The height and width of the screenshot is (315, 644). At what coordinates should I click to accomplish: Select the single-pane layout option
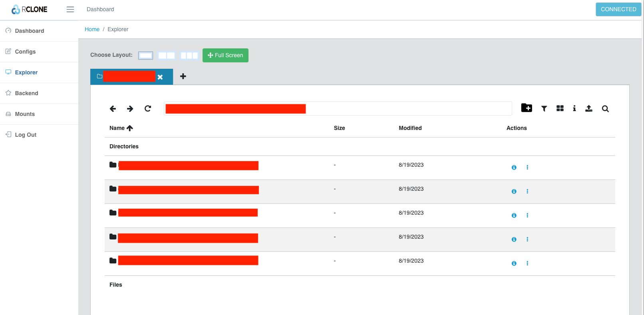point(145,56)
